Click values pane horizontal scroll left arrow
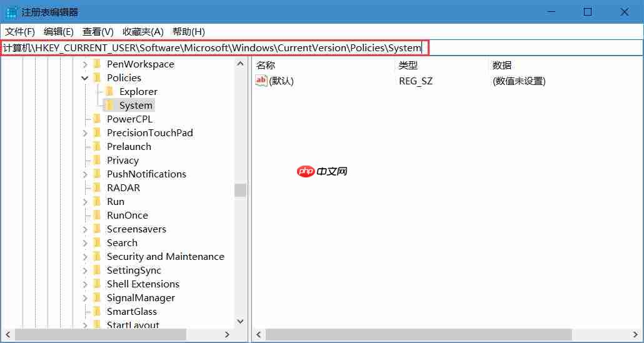The height and width of the screenshot is (343, 644). click(x=258, y=334)
